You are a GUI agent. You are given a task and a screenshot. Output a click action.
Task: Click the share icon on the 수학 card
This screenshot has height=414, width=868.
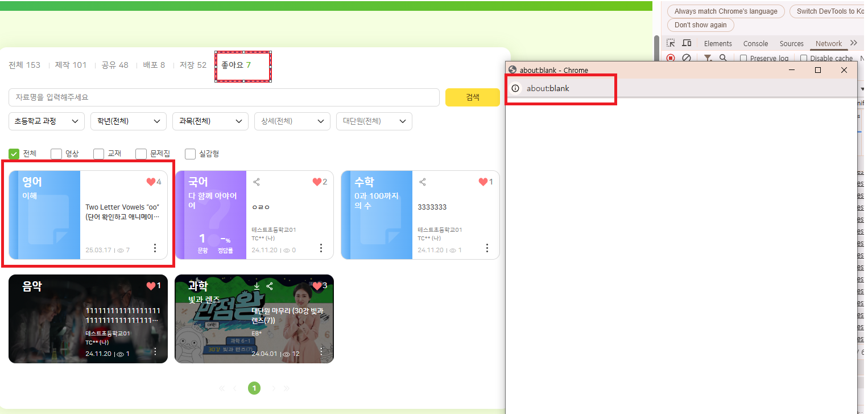(423, 182)
